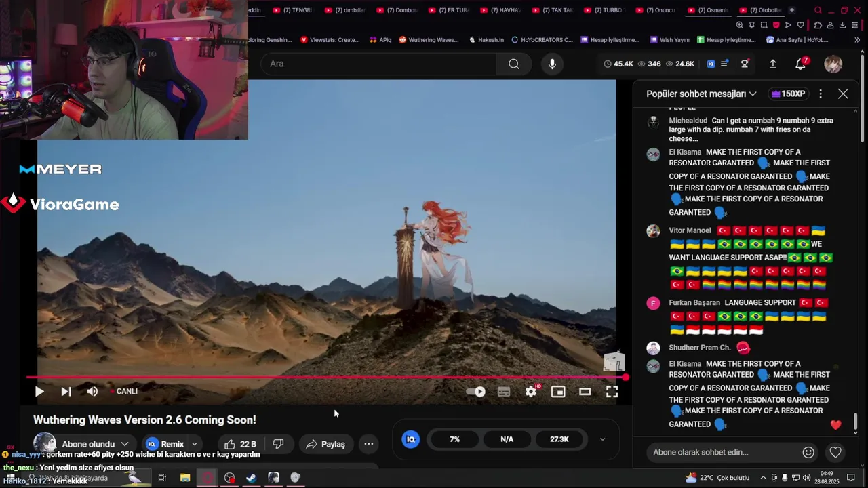Skip to the next video
The width and height of the screenshot is (868, 488).
pos(66,391)
